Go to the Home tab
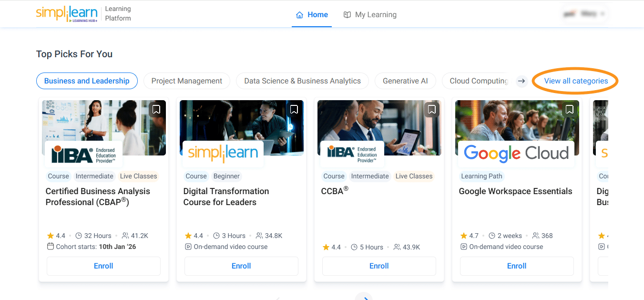Viewport: 644px width, 300px height. click(x=312, y=15)
